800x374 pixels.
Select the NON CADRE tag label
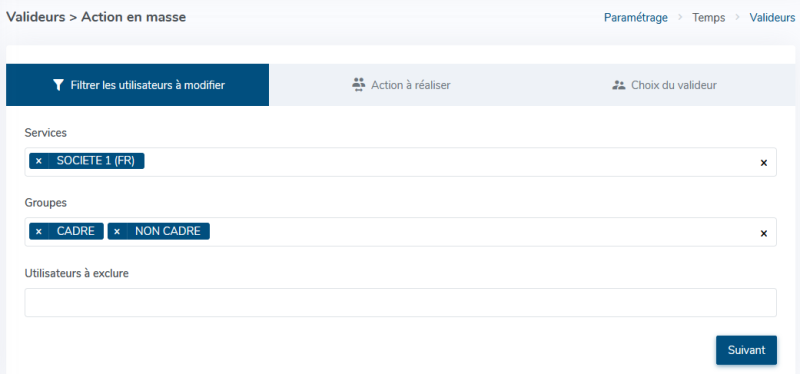(x=168, y=231)
